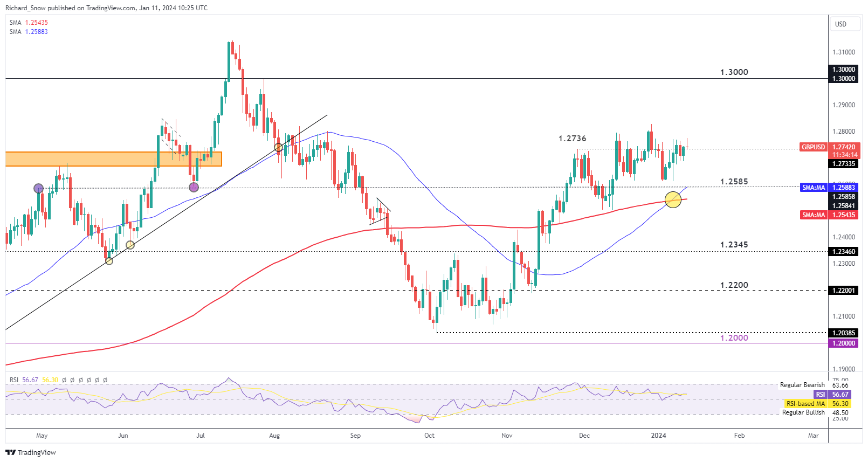Image resolution: width=868 pixels, height=462 pixels.
Task: Click the purple 1.20000 axis price label
Action: pos(843,343)
